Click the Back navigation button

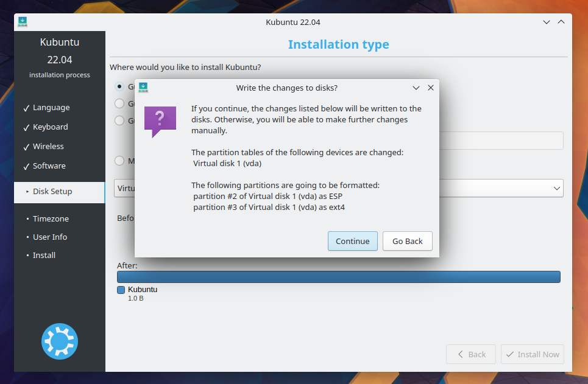[x=470, y=354]
